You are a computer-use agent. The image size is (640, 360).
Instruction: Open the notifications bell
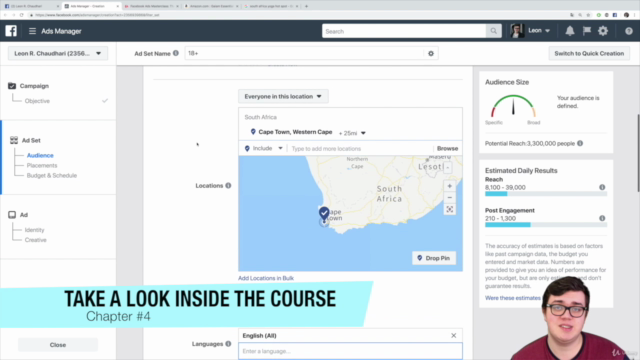(x=570, y=31)
